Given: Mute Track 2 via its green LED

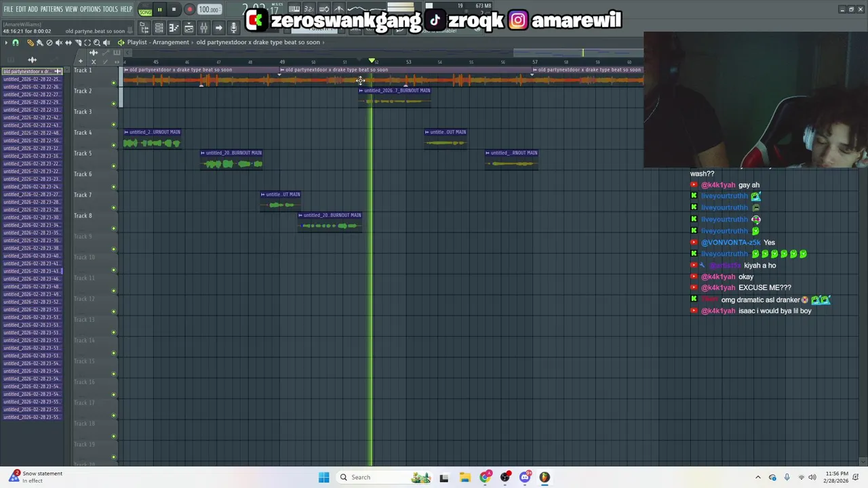Looking at the screenshot, I should 114,104.
